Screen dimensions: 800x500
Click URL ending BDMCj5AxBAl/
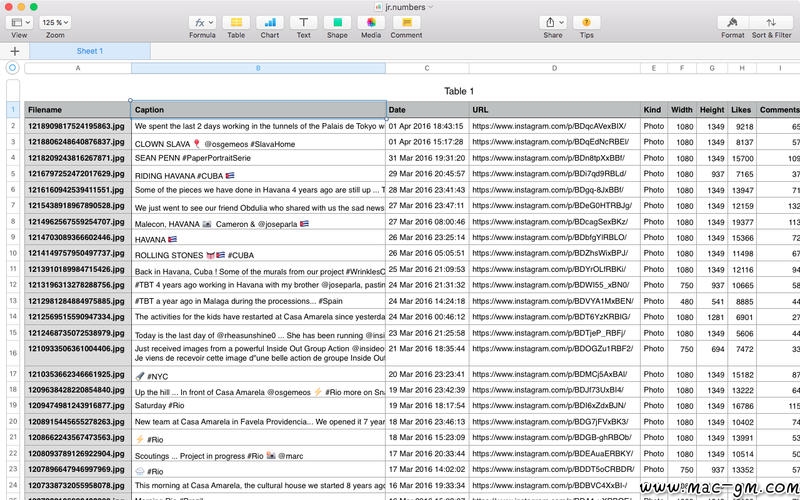[x=555, y=374]
